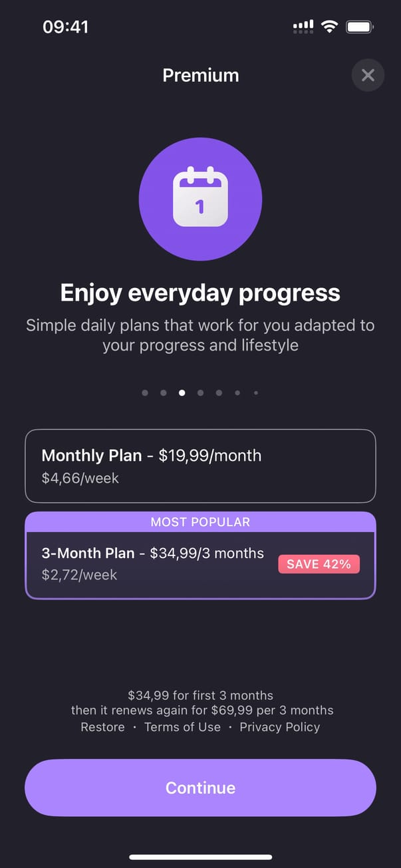The image size is (401, 868).
Task: Go to the second carousel page dot
Action: (164, 393)
